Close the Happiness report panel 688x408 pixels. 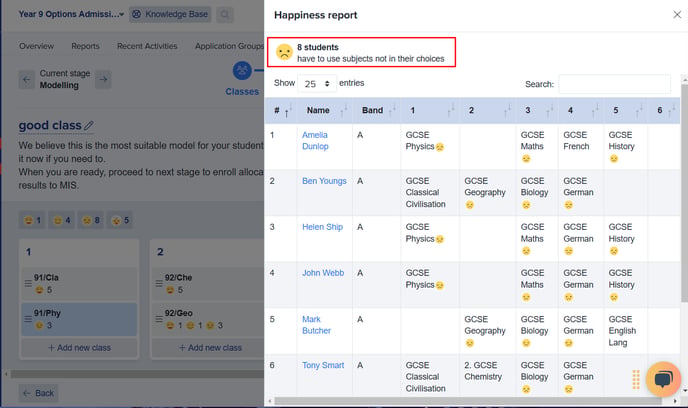(x=677, y=15)
